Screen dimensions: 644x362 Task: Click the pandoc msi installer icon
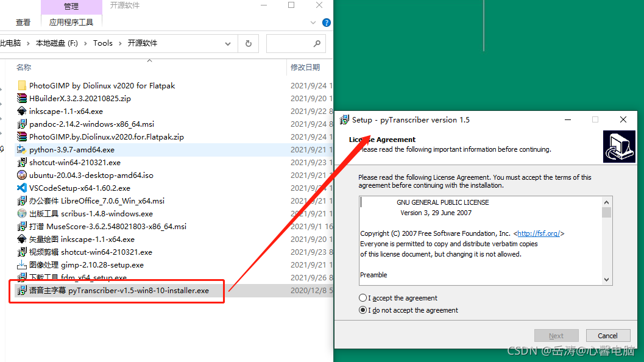coord(22,124)
